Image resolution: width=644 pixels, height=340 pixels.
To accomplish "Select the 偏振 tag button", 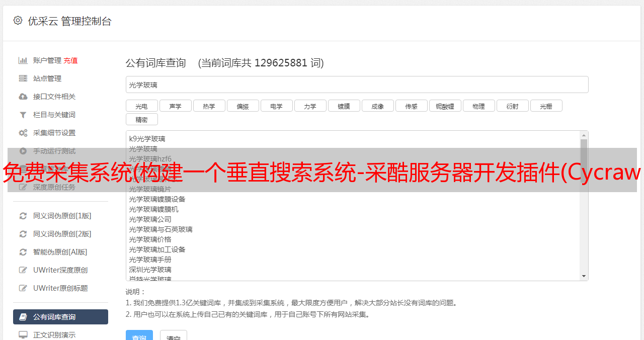I will click(x=243, y=106).
